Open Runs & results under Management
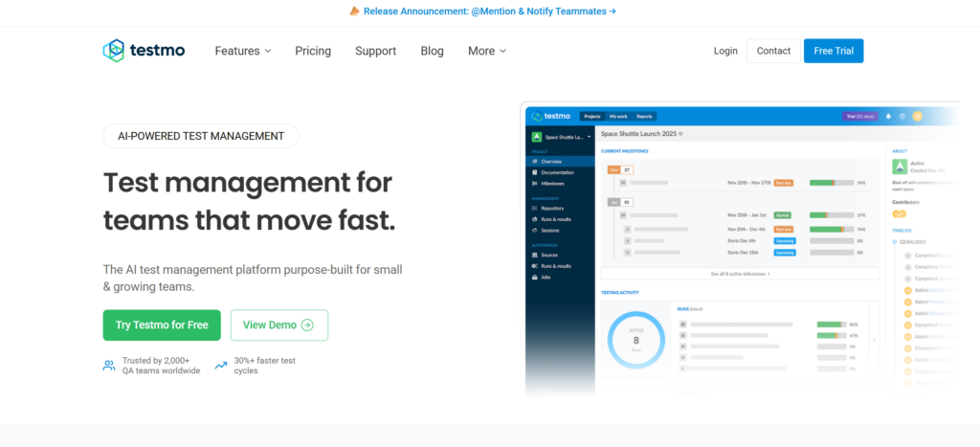980x447 pixels. tap(560, 219)
